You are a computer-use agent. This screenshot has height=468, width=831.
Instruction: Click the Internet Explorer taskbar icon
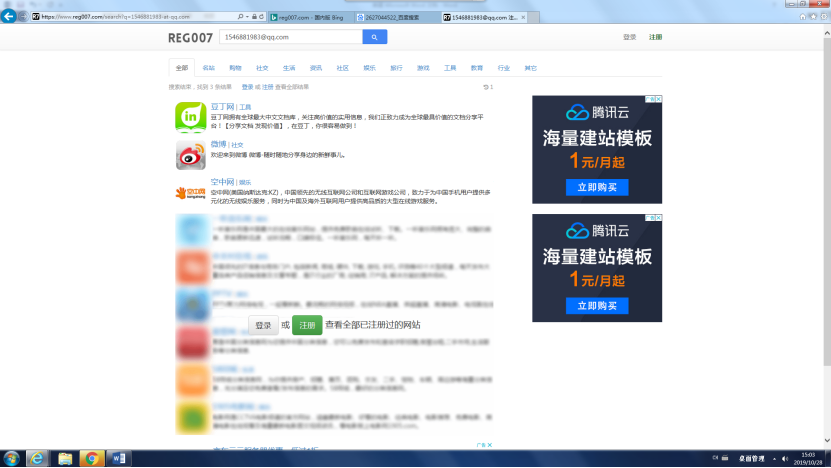37,458
